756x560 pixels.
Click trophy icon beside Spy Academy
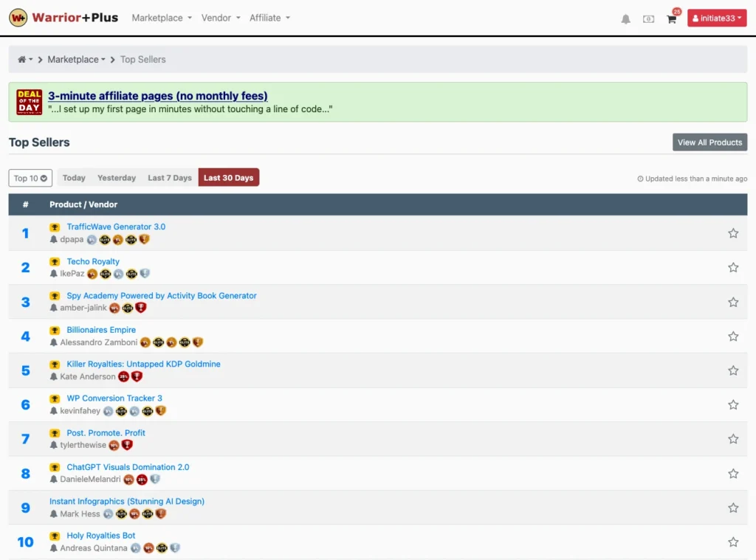[x=55, y=296]
